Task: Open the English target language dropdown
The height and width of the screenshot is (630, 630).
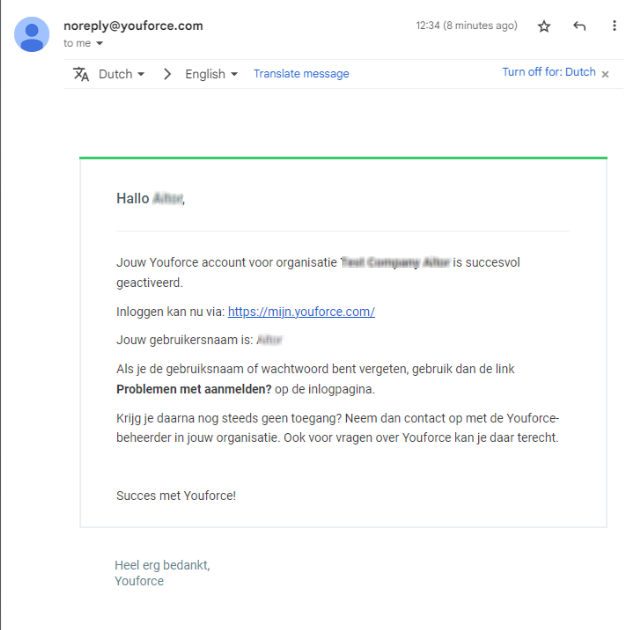Action: coord(211,74)
